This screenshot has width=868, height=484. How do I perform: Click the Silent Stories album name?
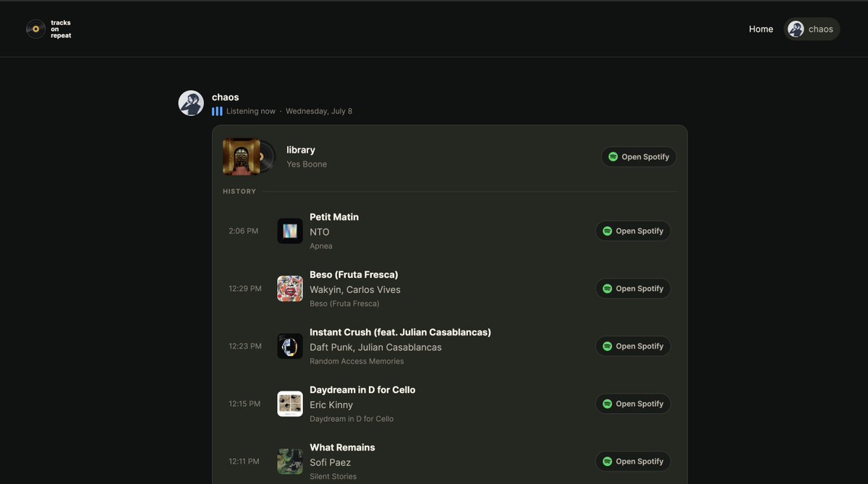(x=333, y=476)
